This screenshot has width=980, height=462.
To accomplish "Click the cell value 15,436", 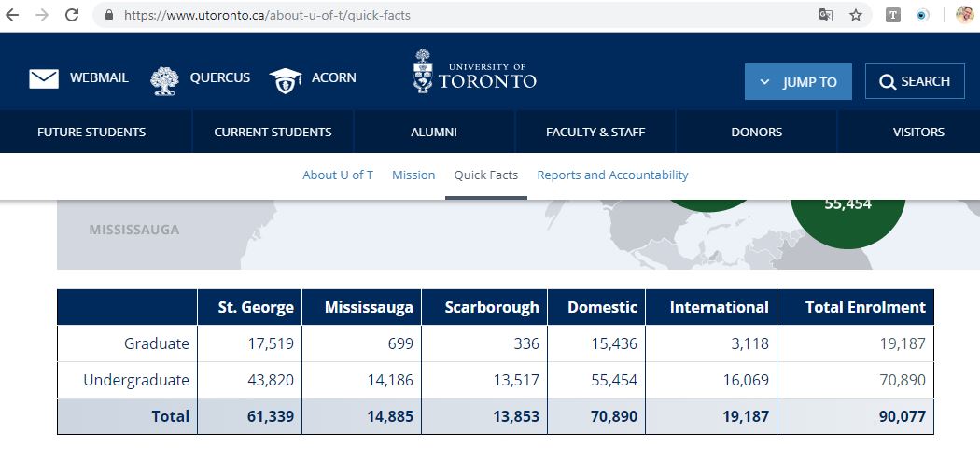I will (x=614, y=343).
